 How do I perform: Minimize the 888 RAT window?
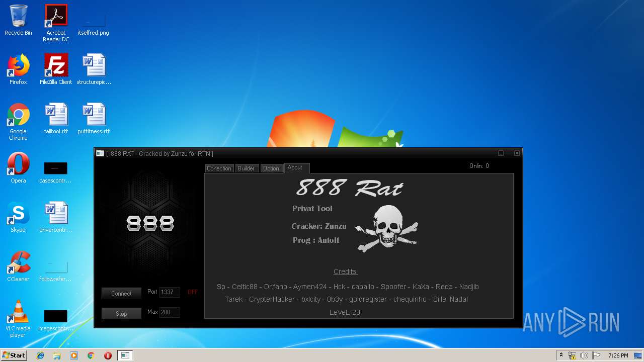(x=501, y=153)
